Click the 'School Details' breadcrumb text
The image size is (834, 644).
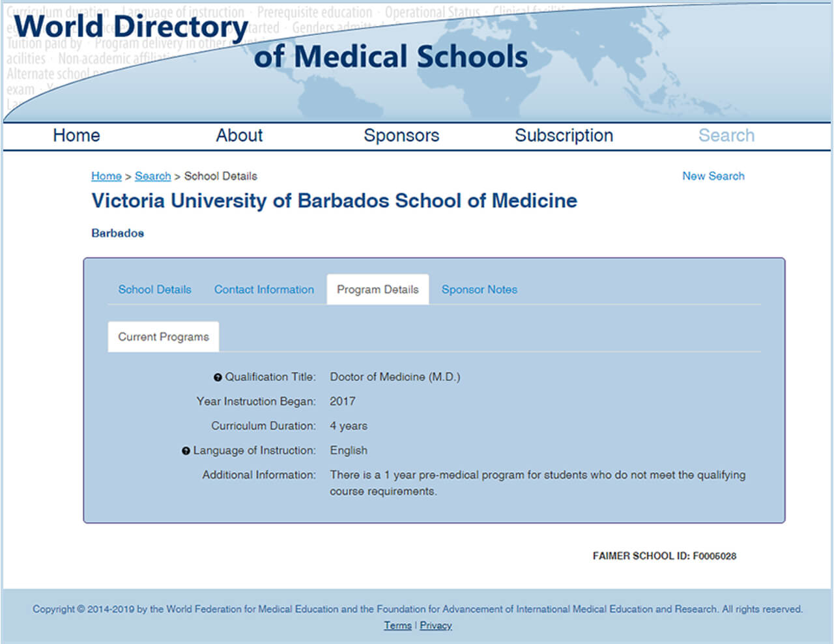click(x=221, y=176)
